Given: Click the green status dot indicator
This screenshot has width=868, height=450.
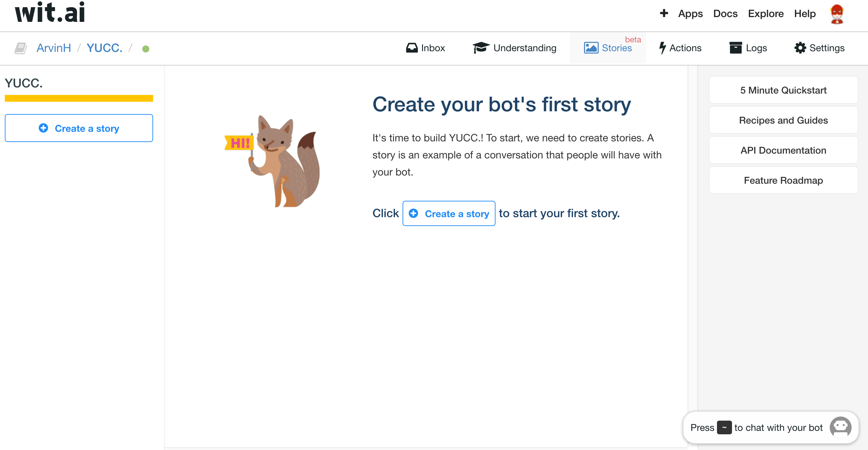Looking at the screenshot, I should 146,49.
